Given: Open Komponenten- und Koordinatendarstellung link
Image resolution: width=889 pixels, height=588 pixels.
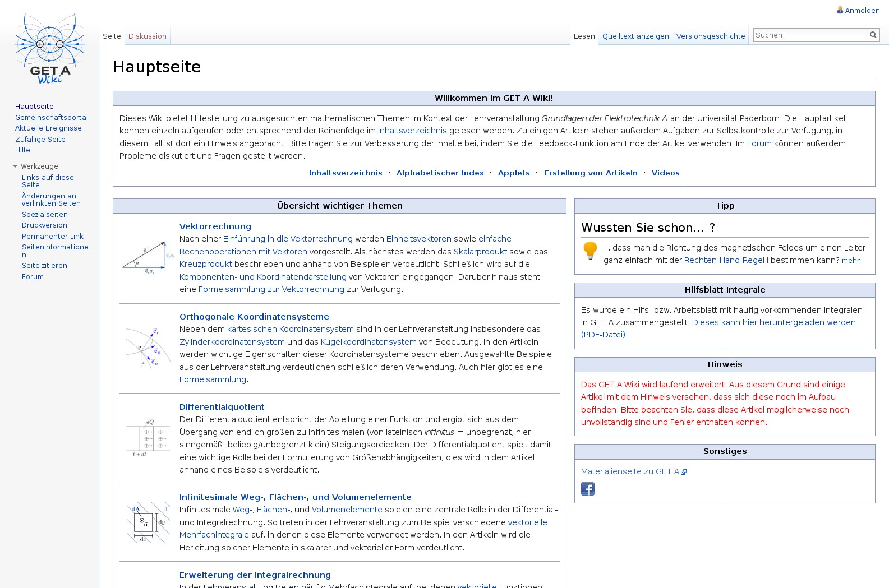Looking at the screenshot, I should click(263, 277).
